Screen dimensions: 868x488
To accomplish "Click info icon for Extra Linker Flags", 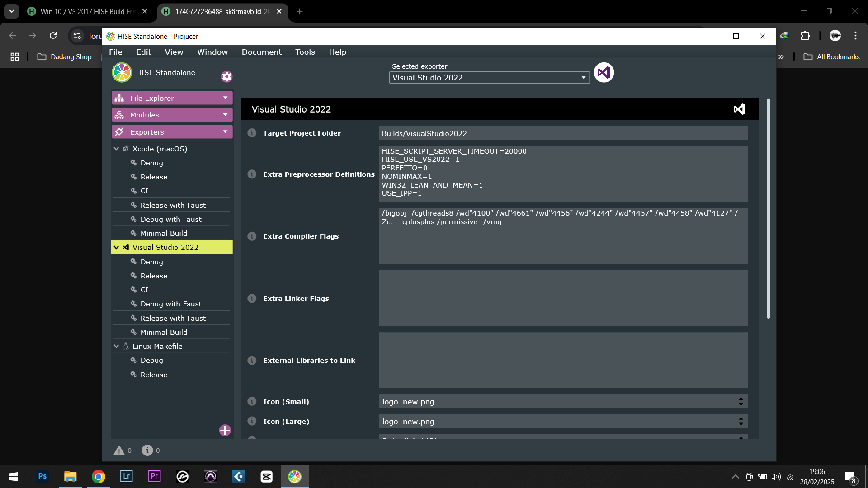I will tap(252, 299).
